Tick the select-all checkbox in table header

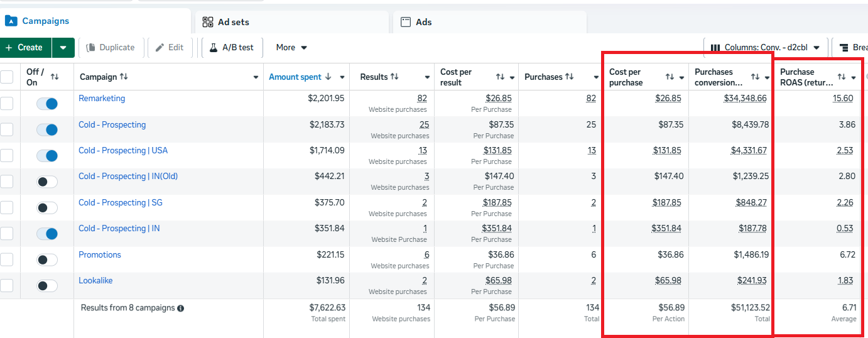[6, 77]
